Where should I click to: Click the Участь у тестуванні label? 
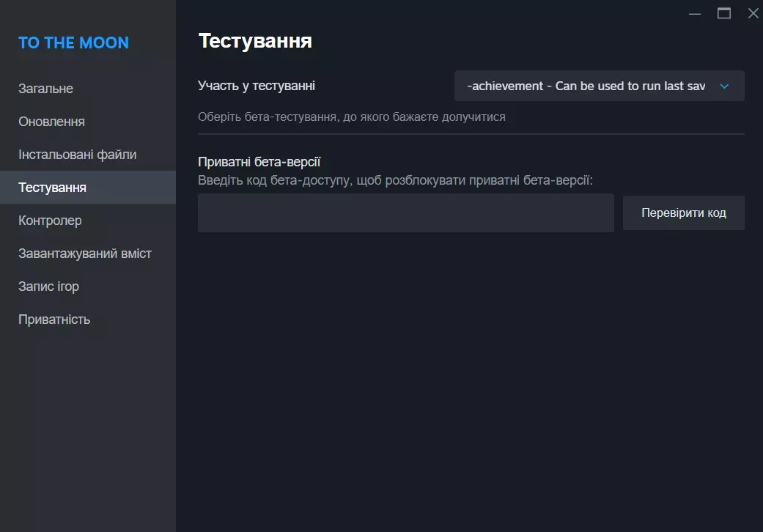pos(257,86)
